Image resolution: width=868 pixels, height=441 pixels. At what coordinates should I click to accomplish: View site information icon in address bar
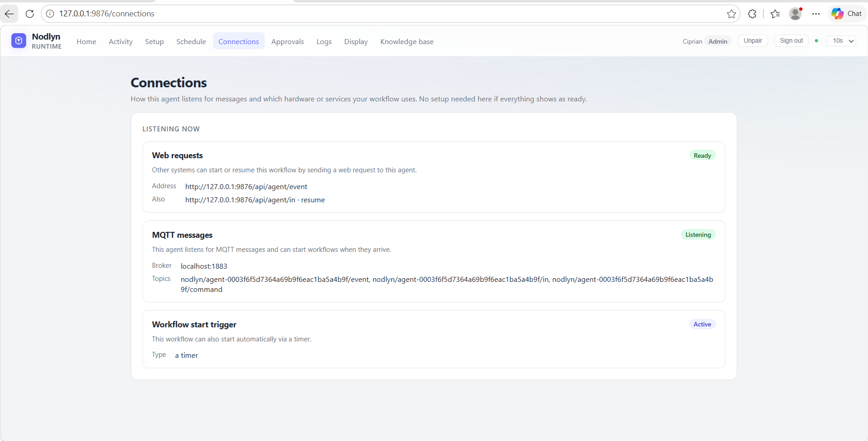pos(50,14)
